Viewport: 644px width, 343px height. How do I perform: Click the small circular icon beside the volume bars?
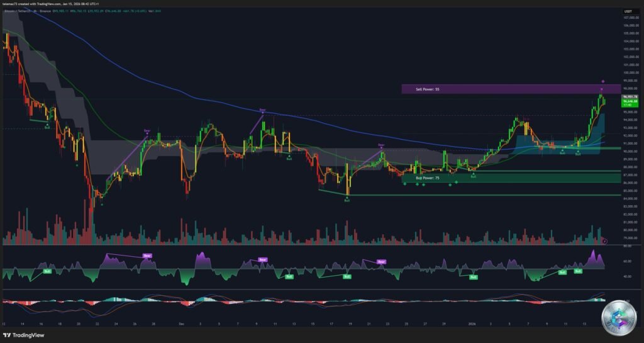604,241
